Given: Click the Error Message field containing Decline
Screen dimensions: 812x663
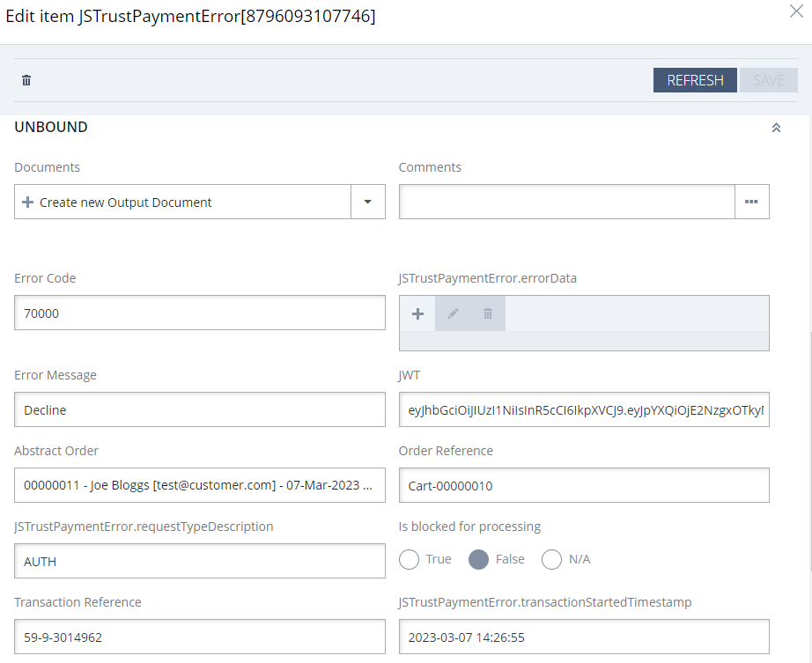Looking at the screenshot, I should click(199, 409).
